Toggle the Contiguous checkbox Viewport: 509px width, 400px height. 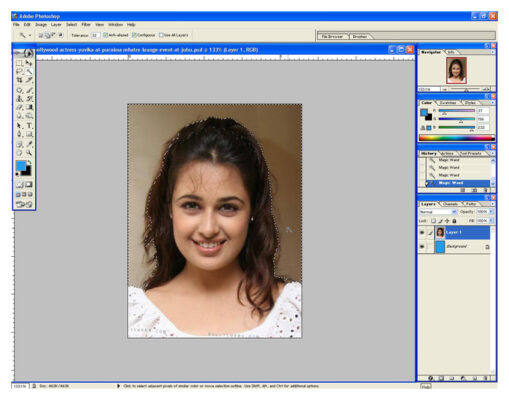(x=134, y=35)
